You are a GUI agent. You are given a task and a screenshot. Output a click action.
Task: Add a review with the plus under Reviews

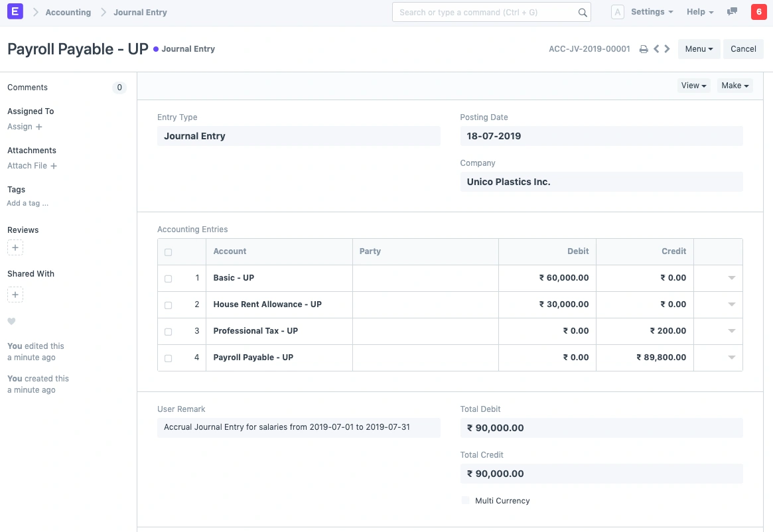click(15, 247)
